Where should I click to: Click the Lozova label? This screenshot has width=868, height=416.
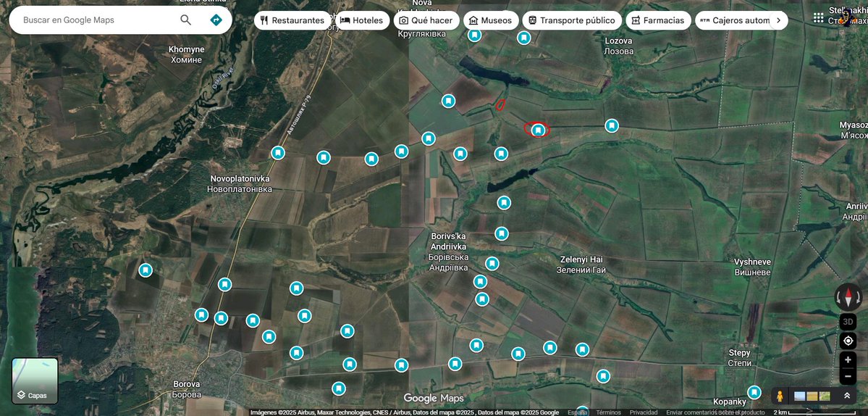pos(619,46)
